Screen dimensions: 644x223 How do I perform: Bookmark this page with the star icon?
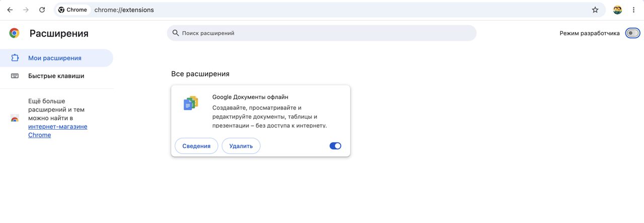595,10
